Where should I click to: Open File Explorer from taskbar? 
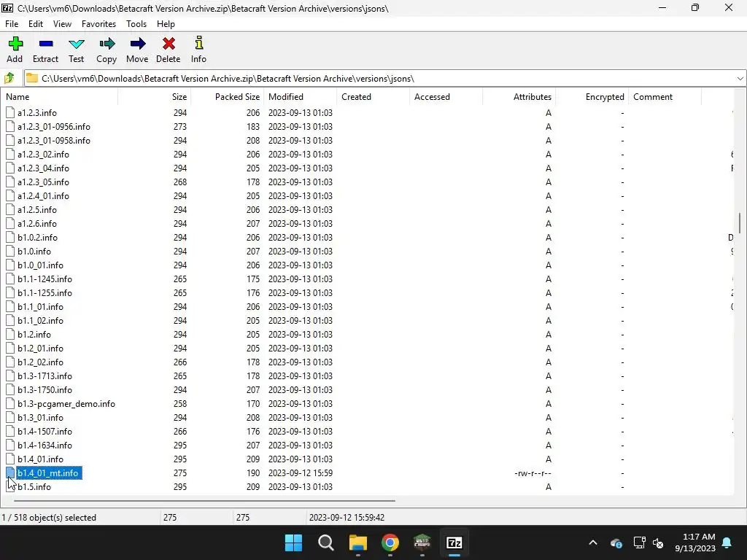click(357, 542)
